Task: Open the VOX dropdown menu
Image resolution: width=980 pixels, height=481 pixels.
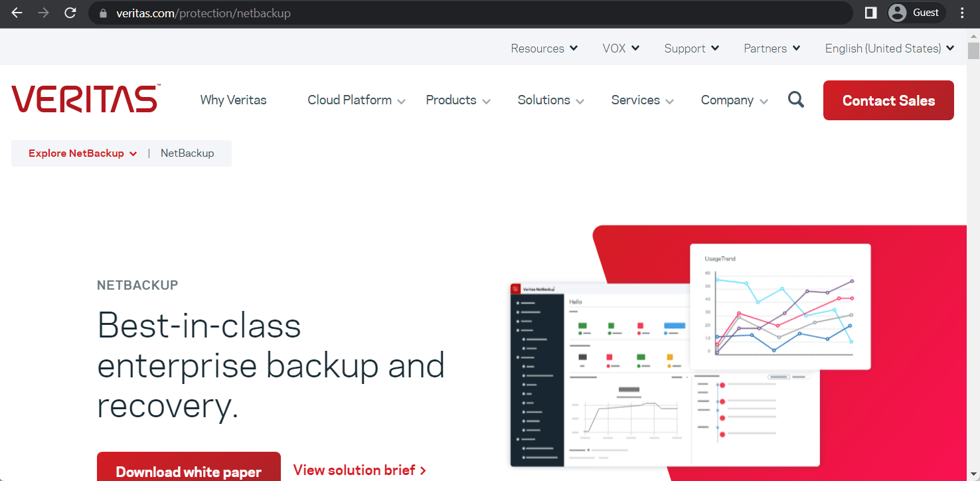Action: click(620, 48)
